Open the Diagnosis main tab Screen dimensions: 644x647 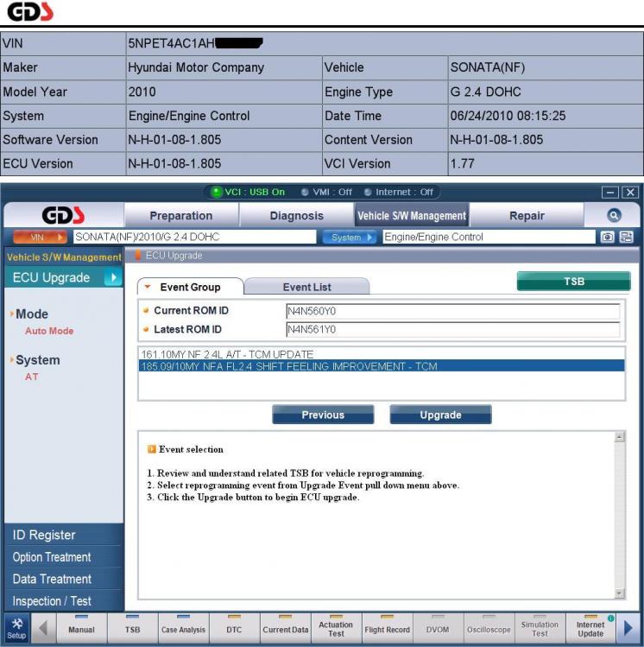(x=297, y=216)
